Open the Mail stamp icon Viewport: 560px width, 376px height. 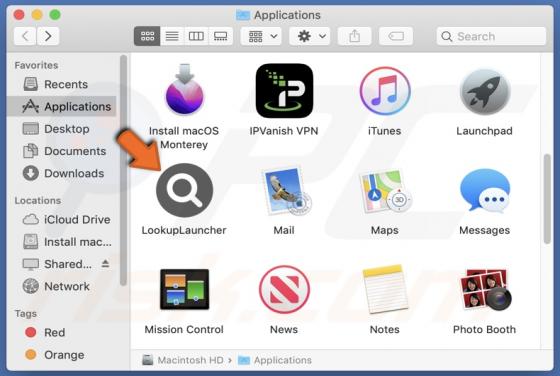point(286,191)
